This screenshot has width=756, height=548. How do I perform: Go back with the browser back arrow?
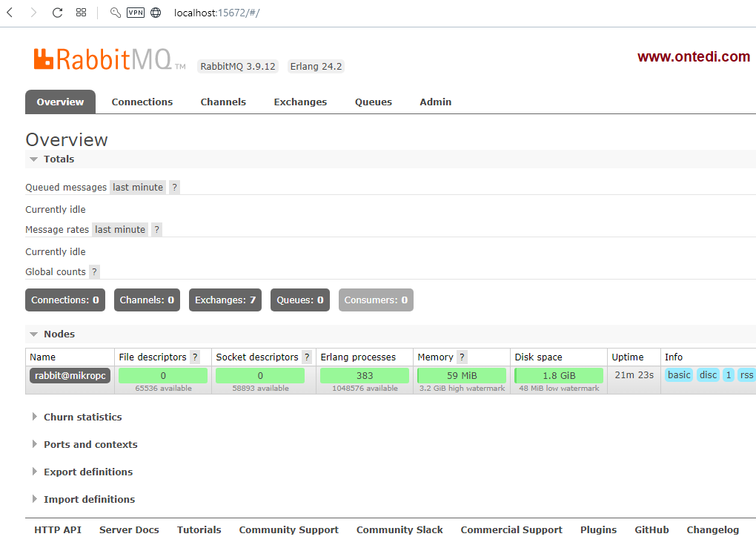click(10, 13)
